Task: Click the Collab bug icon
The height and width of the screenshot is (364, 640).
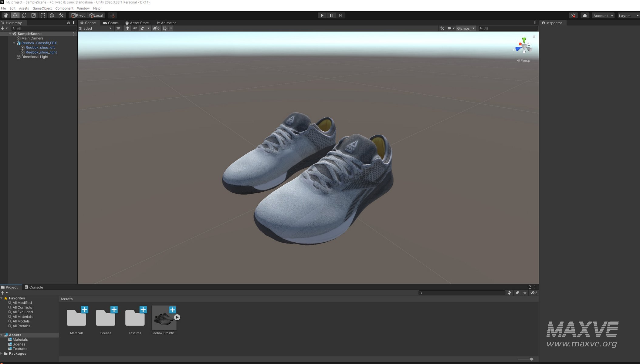Action: tap(573, 15)
